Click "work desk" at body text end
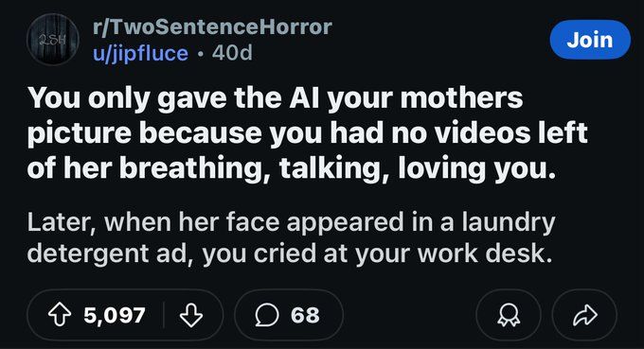Viewport: 644px width, 349px height. tap(485, 253)
